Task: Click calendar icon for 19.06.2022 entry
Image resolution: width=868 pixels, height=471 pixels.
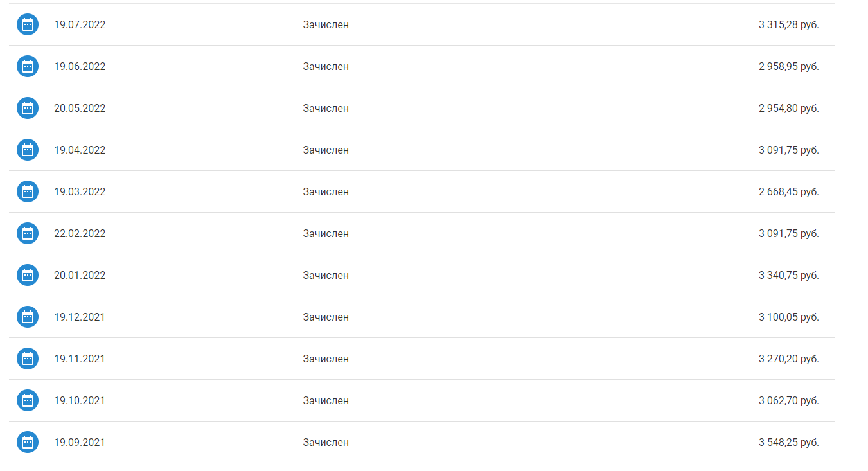Action: coord(28,66)
